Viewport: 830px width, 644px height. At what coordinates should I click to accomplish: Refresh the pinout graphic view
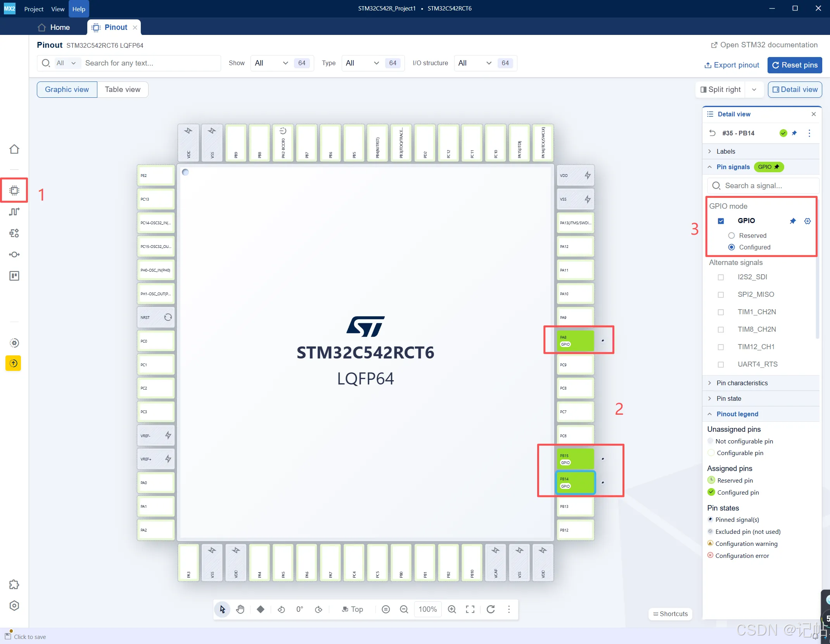coord(491,609)
